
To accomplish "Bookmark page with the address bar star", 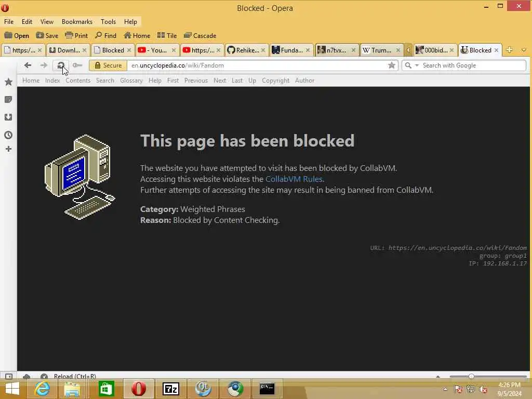I will coord(391,65).
